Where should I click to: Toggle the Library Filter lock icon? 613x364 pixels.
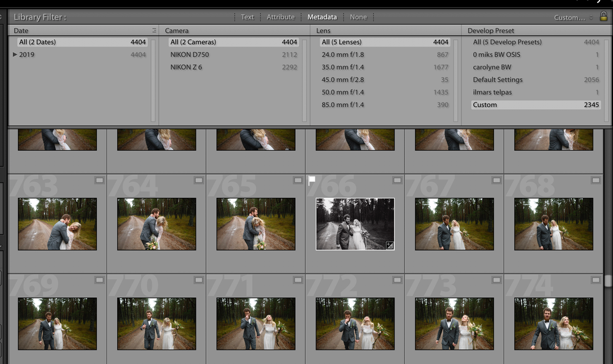(x=604, y=16)
